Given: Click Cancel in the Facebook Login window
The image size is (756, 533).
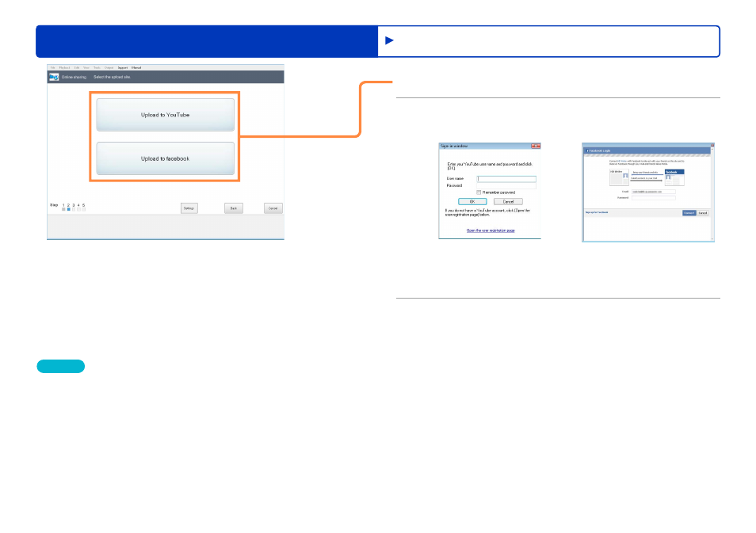Looking at the screenshot, I should [x=703, y=213].
